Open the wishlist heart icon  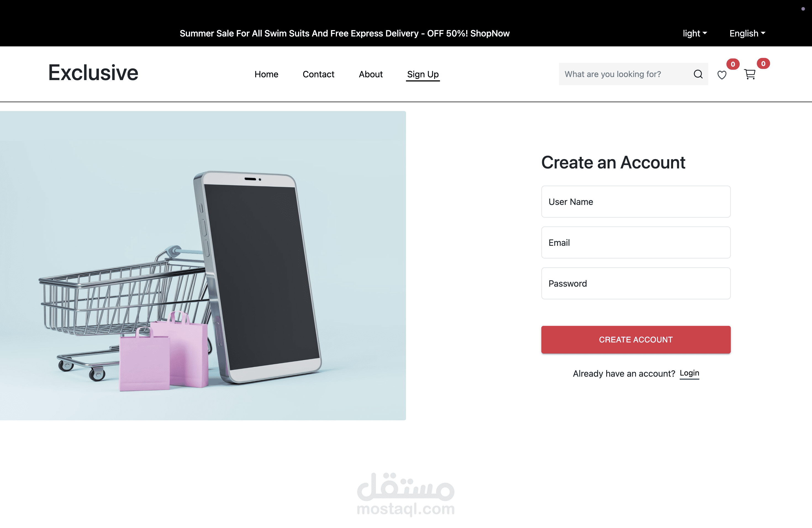tap(722, 75)
